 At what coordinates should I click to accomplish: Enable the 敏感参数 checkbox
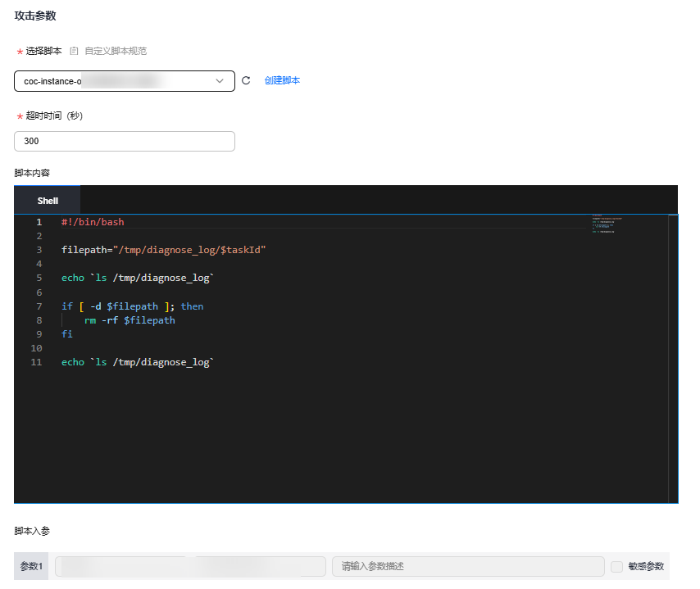[617, 566]
